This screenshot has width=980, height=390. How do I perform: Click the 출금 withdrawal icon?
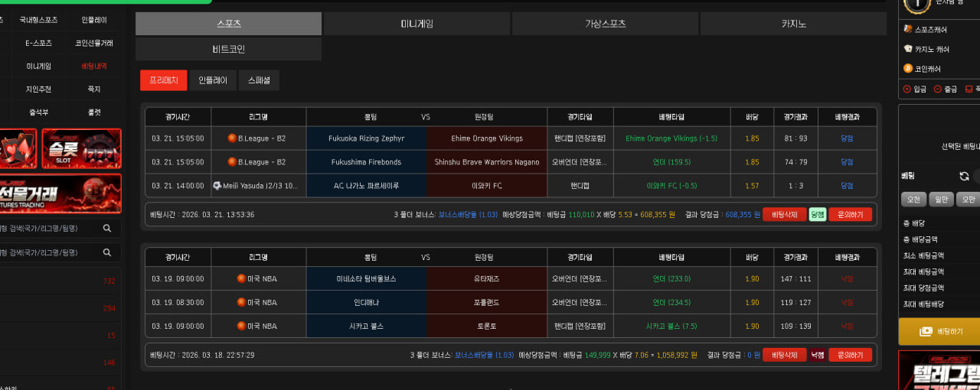(x=937, y=89)
